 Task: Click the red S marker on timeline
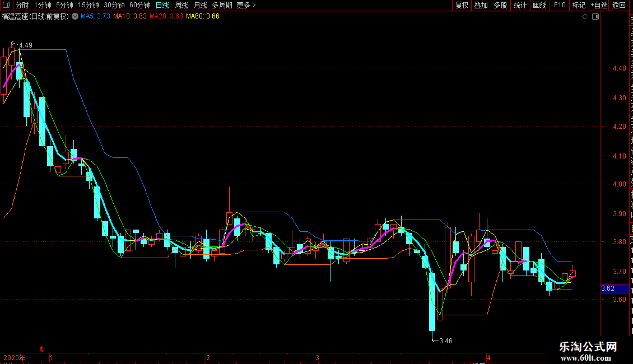41,349
